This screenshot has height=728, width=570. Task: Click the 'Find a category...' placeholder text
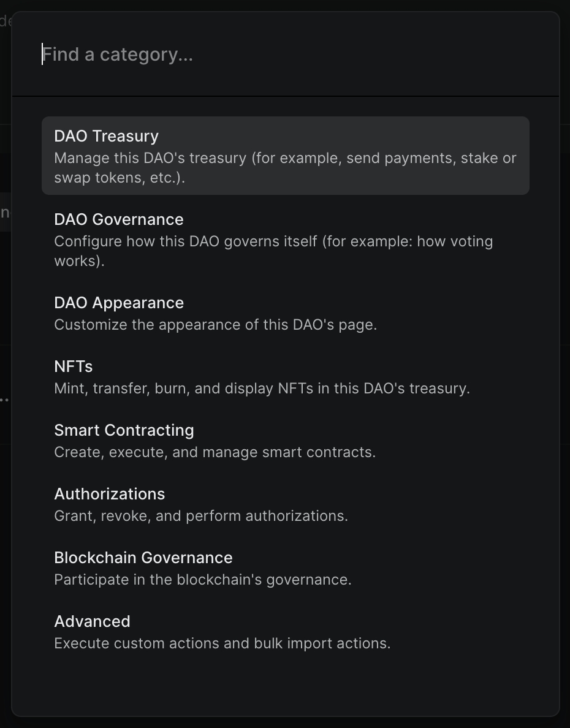118,55
